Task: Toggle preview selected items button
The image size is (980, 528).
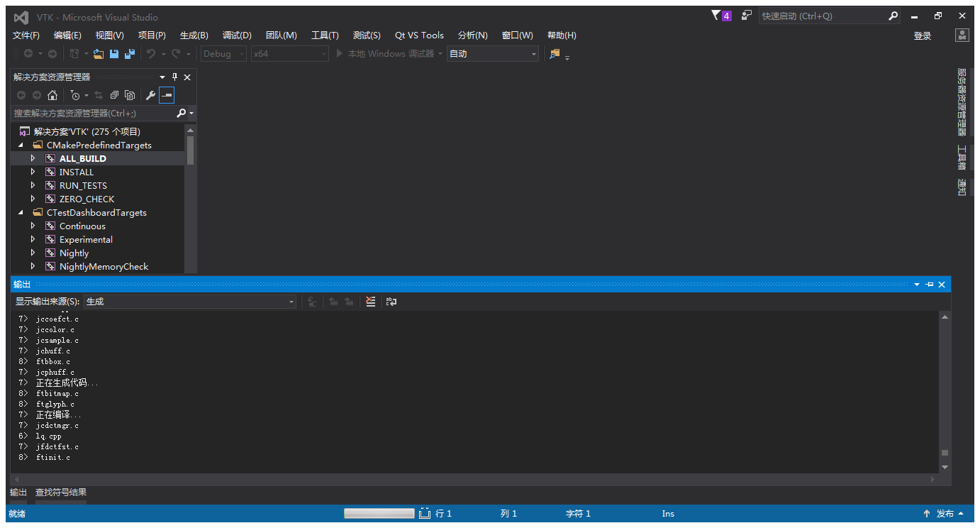Action: point(167,95)
